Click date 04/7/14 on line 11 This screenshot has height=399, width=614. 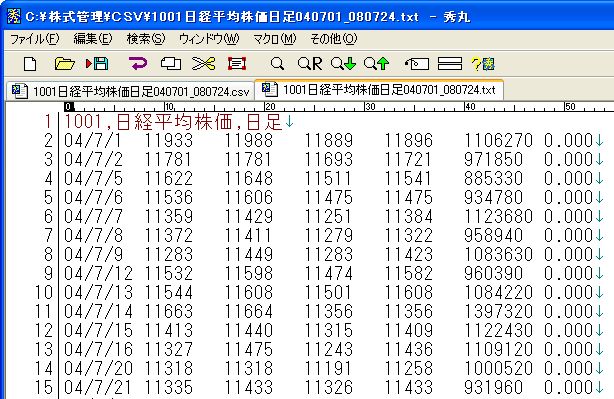98,312
